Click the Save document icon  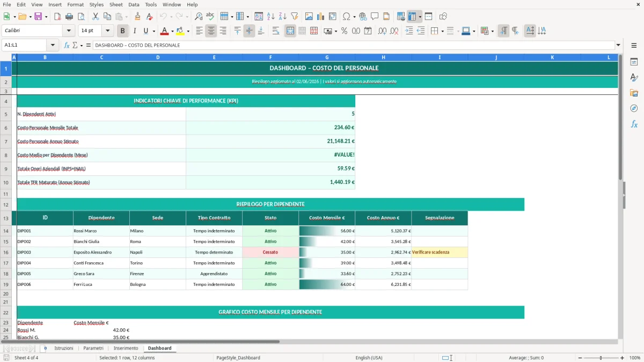click(38, 17)
